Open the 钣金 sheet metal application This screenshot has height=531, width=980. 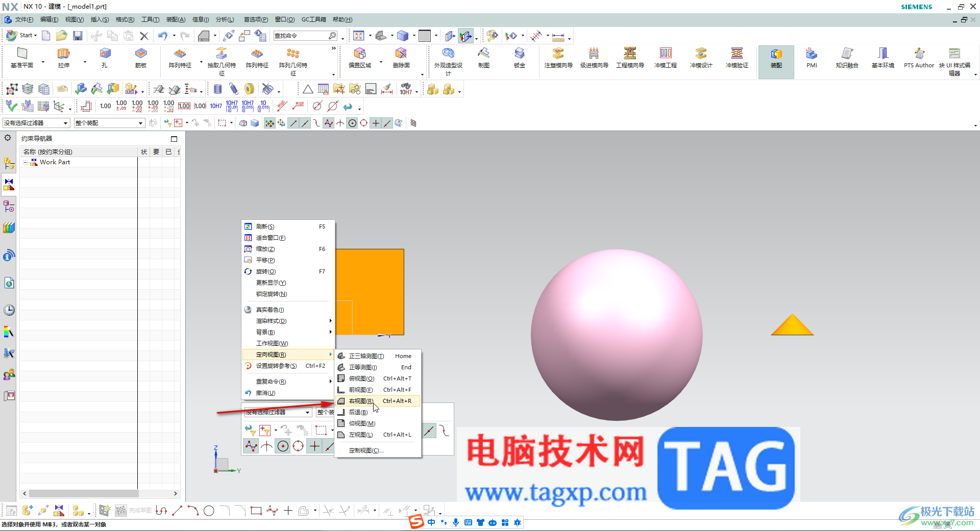click(x=520, y=58)
